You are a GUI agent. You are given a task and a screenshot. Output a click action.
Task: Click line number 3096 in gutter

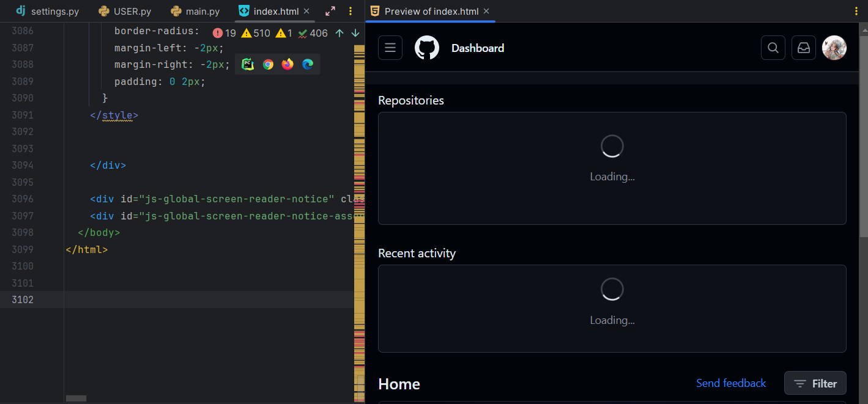pyautogui.click(x=23, y=199)
